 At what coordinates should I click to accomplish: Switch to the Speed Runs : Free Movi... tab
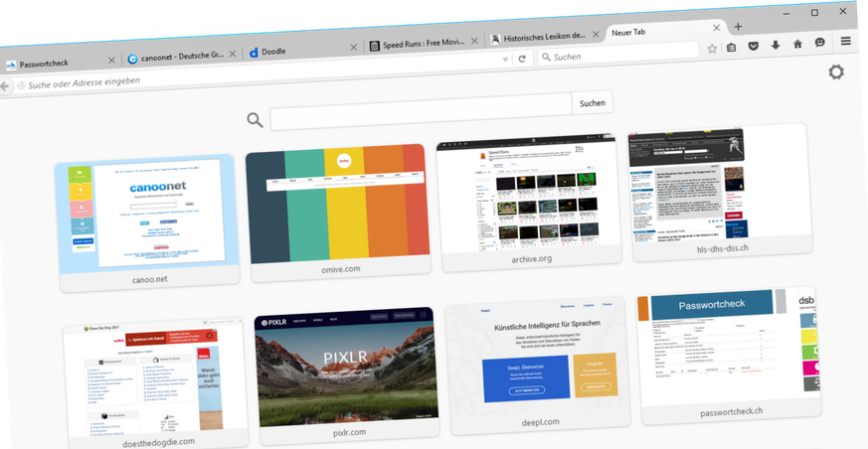(424, 44)
